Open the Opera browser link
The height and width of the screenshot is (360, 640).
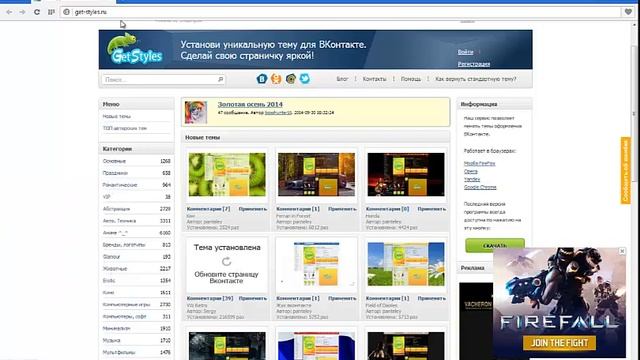pyautogui.click(x=471, y=171)
